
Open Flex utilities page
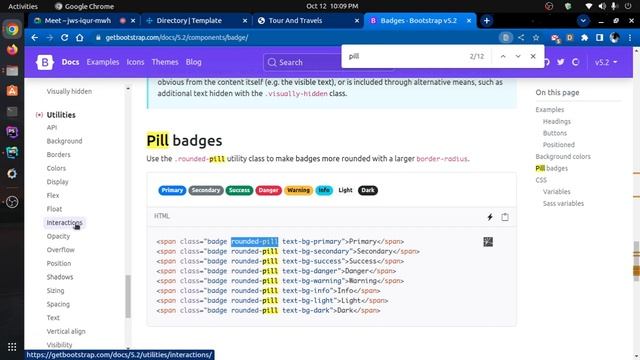click(x=53, y=196)
